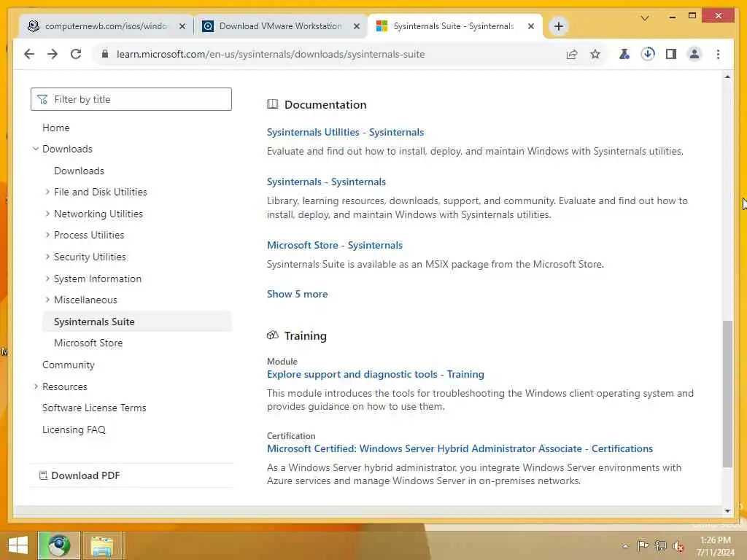
Task: Open the Chrome profile avatar
Action: [694, 54]
